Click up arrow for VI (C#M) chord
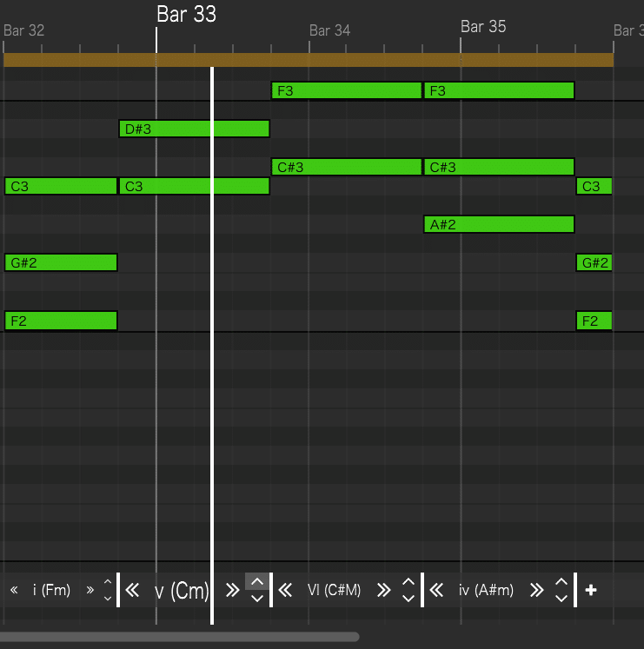Image resolution: width=644 pixels, height=649 pixels. coord(408,582)
